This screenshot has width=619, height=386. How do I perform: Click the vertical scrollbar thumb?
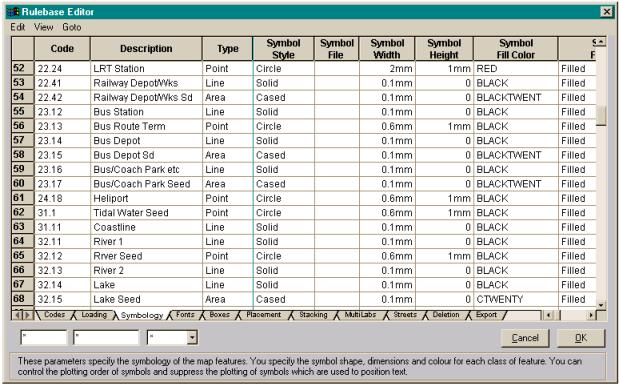click(x=601, y=116)
